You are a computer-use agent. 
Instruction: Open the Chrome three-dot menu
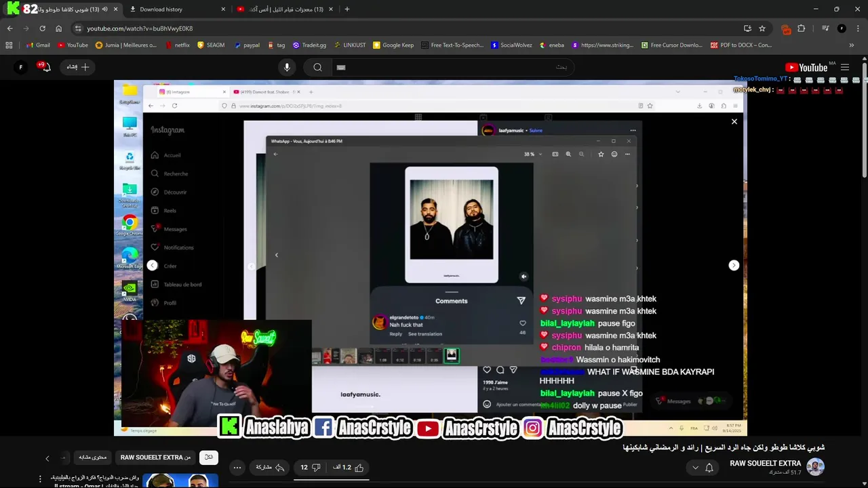click(x=857, y=28)
